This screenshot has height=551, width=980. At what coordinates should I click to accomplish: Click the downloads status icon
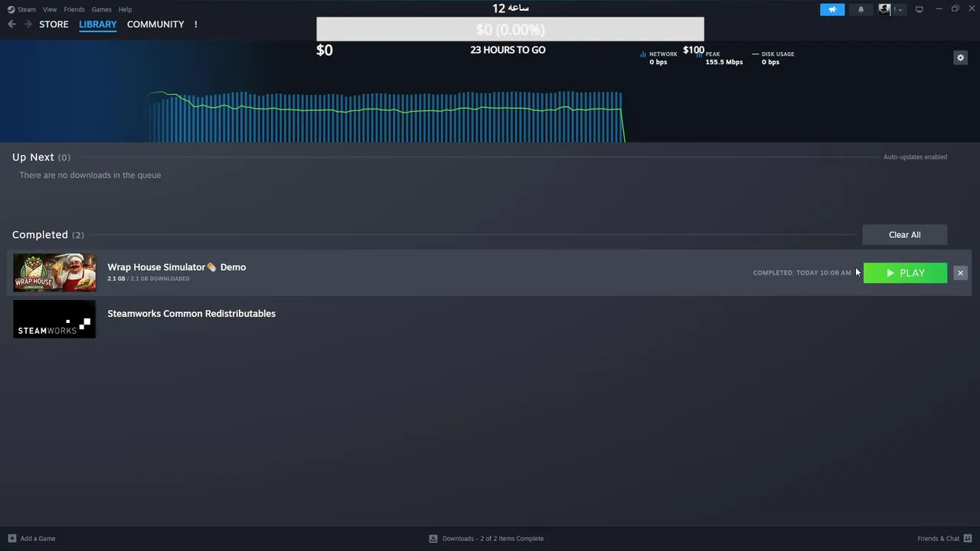tap(433, 539)
